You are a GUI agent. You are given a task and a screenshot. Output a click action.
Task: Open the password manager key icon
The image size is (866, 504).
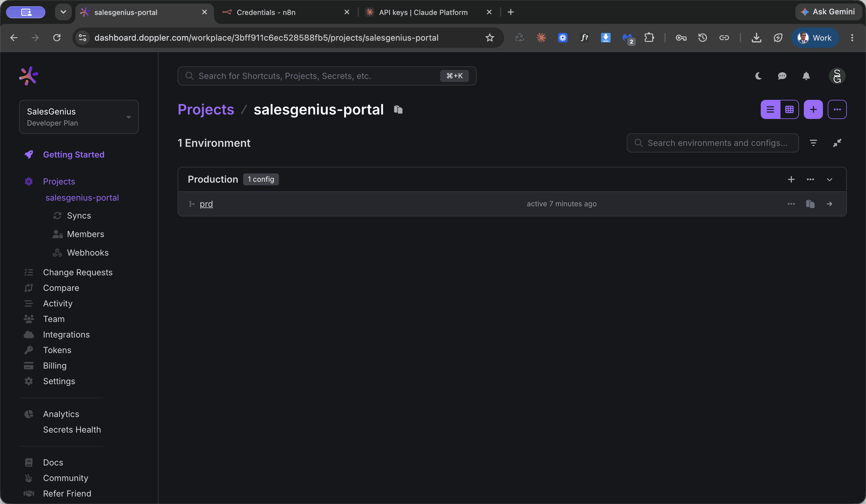pos(681,38)
